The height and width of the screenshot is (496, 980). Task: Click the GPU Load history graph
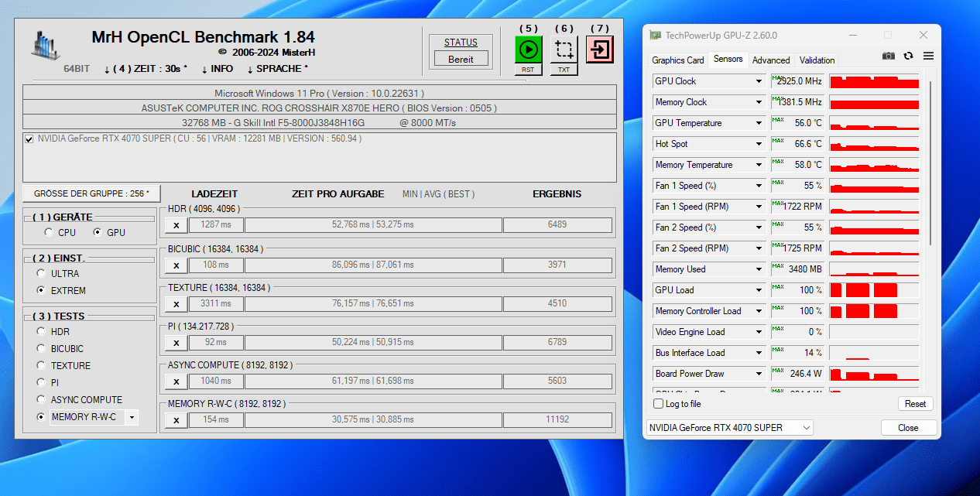tap(874, 290)
